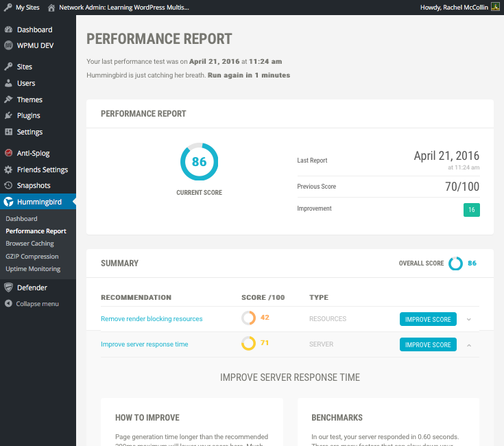504x446 pixels.
Task: Click the green improvement badge 16
Action: (472, 210)
